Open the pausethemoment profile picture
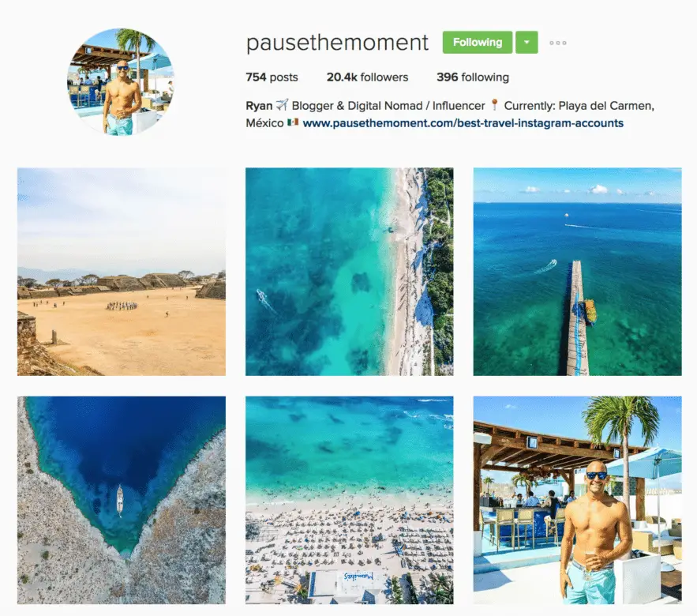Image resolution: width=697 pixels, height=616 pixels. click(x=121, y=82)
